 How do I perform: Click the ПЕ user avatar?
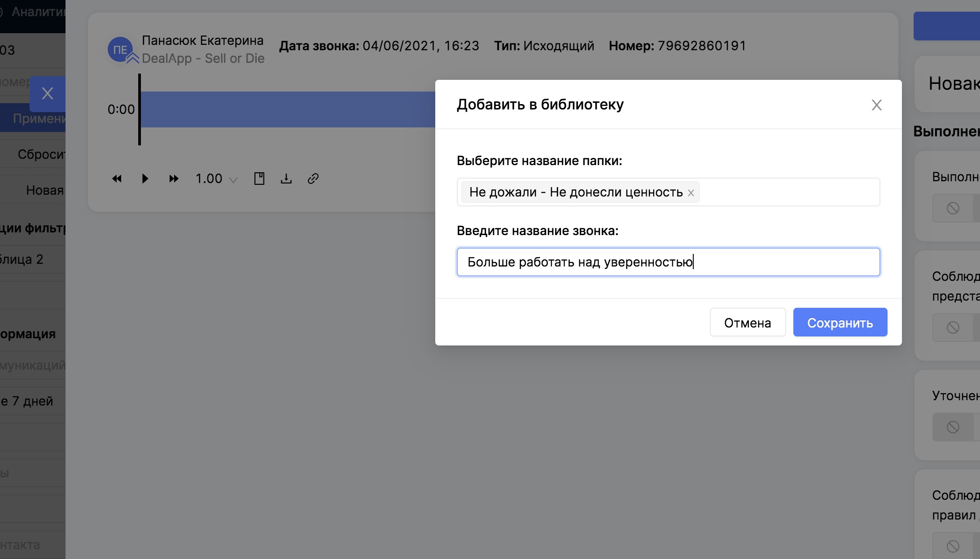120,49
